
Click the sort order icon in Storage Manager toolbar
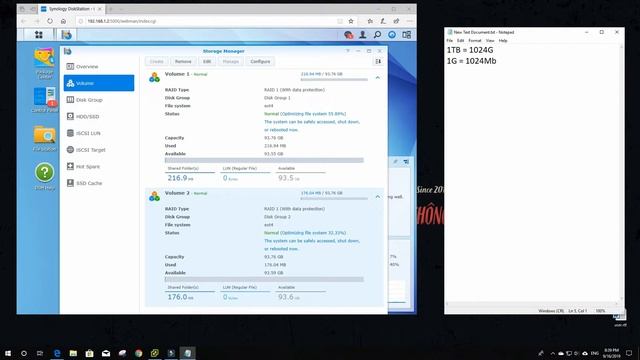click(x=378, y=61)
